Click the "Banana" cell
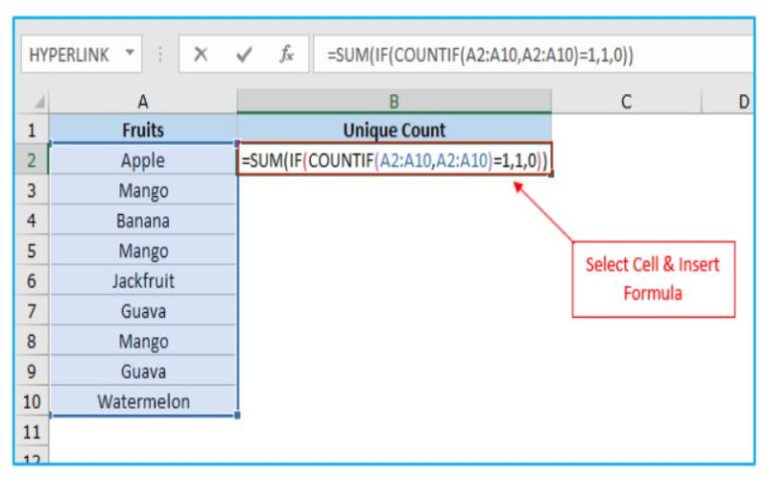Image resolution: width=768 pixels, height=480 pixels. pos(143,220)
